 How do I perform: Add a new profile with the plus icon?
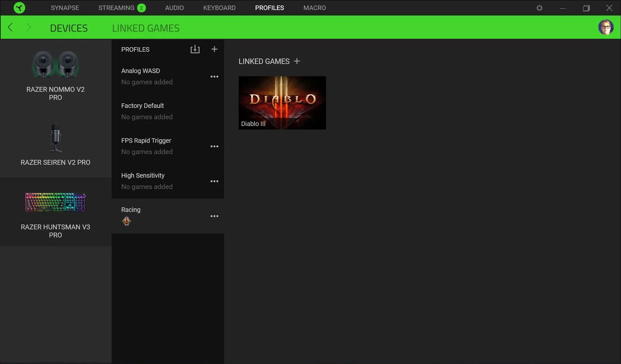[214, 49]
